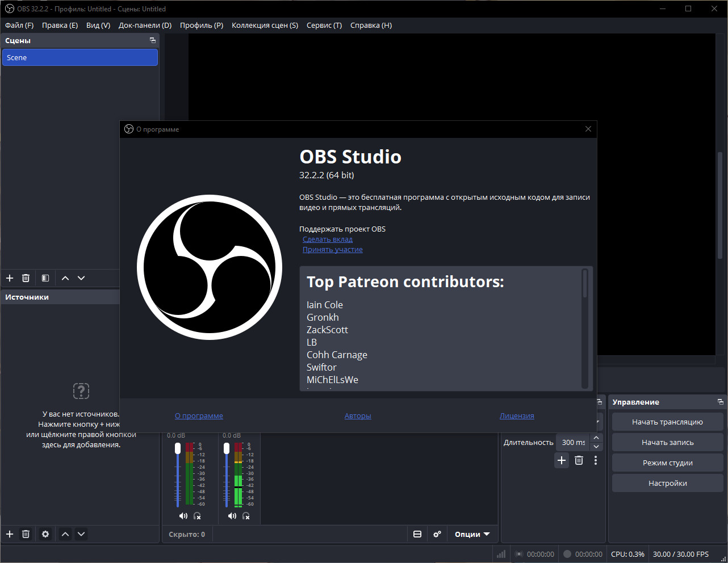Switch audio mixer layout icon

coord(417,534)
